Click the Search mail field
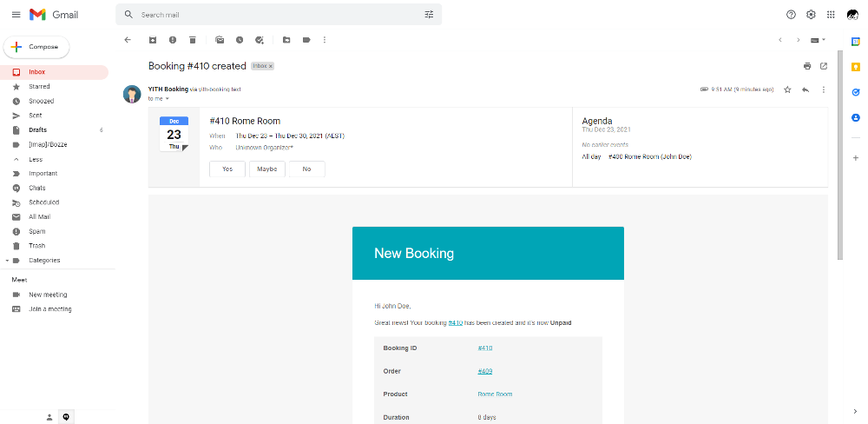This screenshot has width=868, height=424. tap(279, 15)
